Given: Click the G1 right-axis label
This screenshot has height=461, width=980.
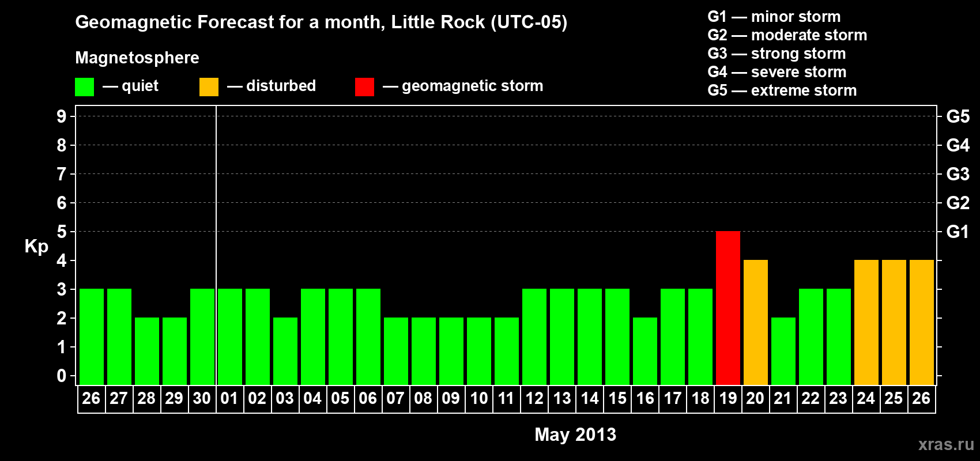Looking at the screenshot, I should tap(958, 232).
